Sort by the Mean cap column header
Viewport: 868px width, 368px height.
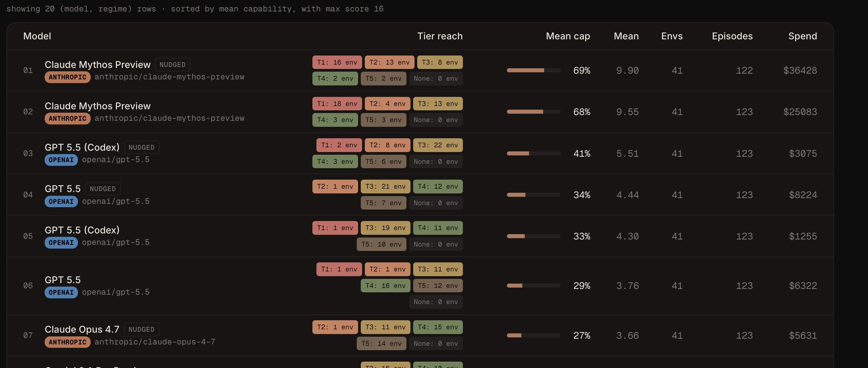pos(568,36)
